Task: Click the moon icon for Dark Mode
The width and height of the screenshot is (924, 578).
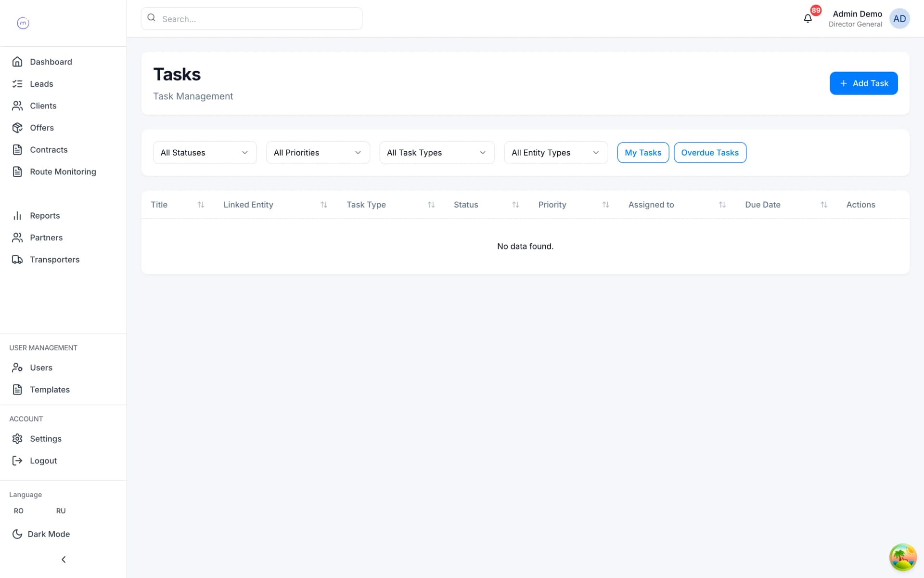Action: pyautogui.click(x=17, y=534)
